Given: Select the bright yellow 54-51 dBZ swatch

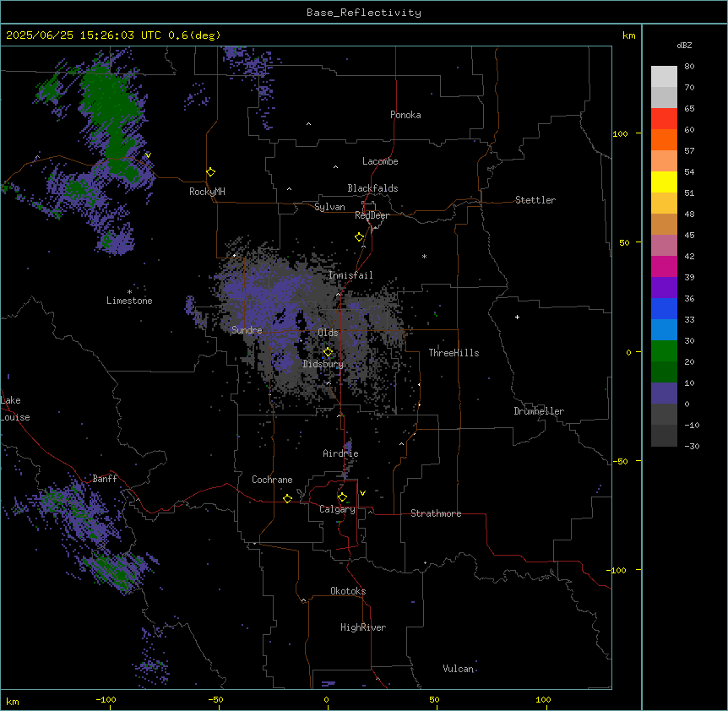Looking at the screenshot, I should [664, 182].
